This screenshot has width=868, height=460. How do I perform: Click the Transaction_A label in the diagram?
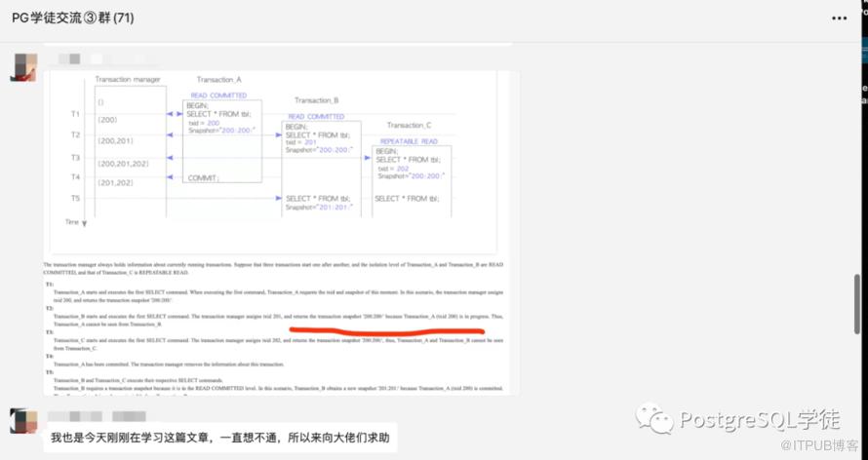pyautogui.click(x=218, y=79)
